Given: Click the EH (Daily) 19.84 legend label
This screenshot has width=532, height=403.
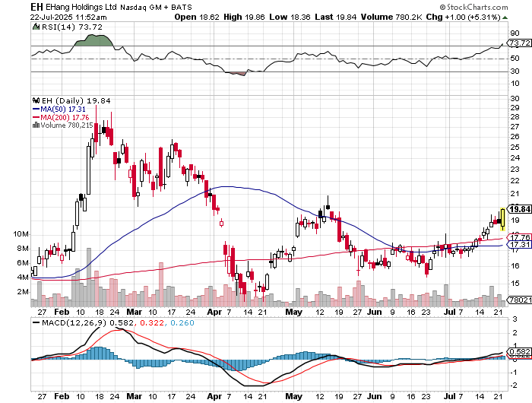Looking at the screenshot, I should (x=76, y=101).
